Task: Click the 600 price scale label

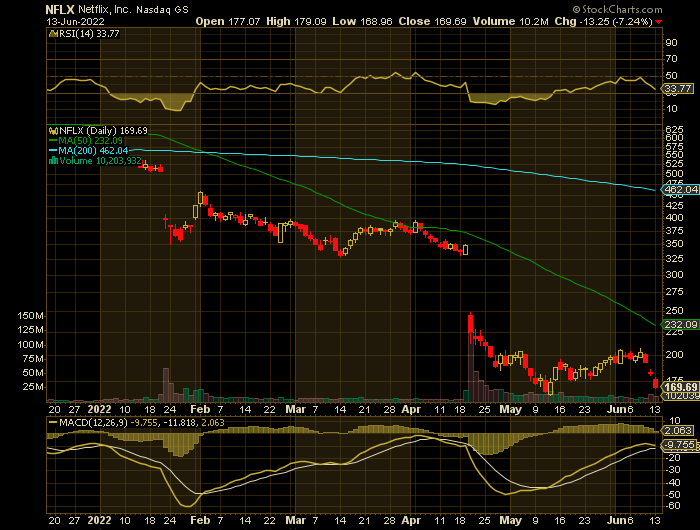Action: pyautogui.click(x=675, y=138)
